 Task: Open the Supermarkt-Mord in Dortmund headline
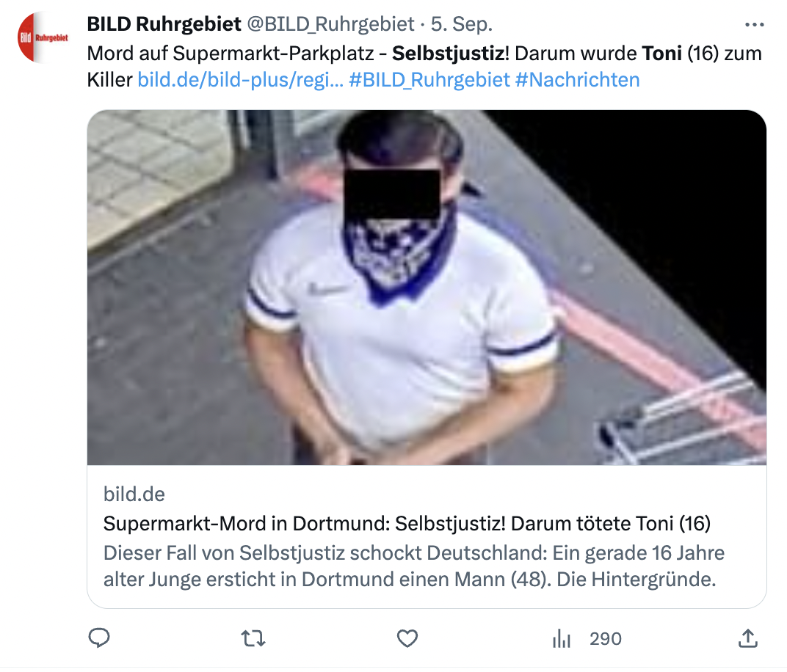point(407,523)
